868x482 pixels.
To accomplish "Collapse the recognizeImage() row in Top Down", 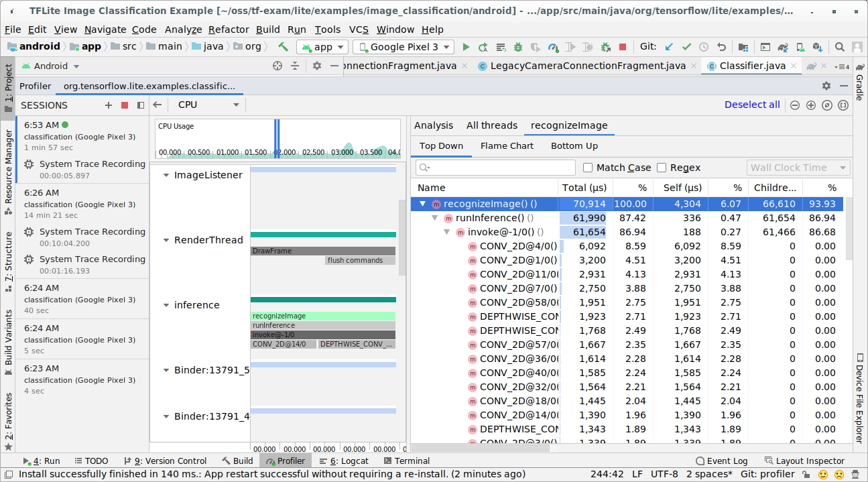I will click(422, 202).
